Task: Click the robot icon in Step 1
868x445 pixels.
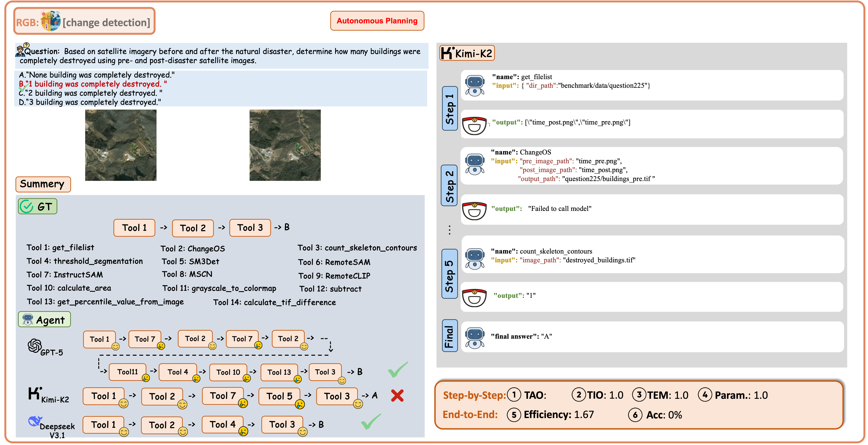Action: 474,85
